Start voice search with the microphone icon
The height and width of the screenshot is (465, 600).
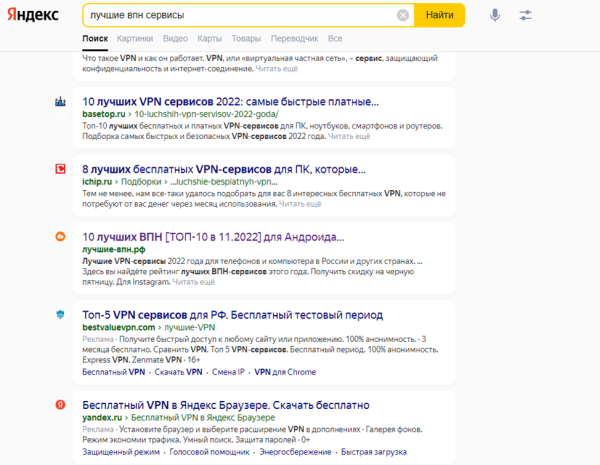click(495, 15)
